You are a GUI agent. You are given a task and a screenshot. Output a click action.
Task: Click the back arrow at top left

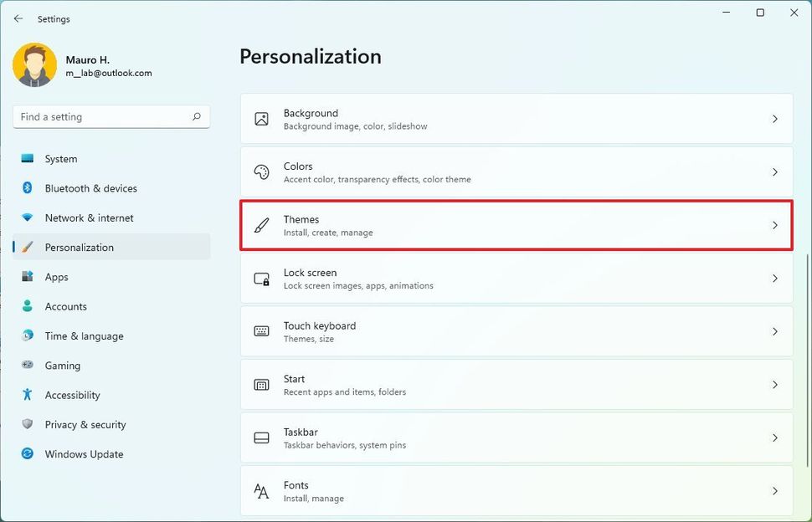click(x=17, y=18)
